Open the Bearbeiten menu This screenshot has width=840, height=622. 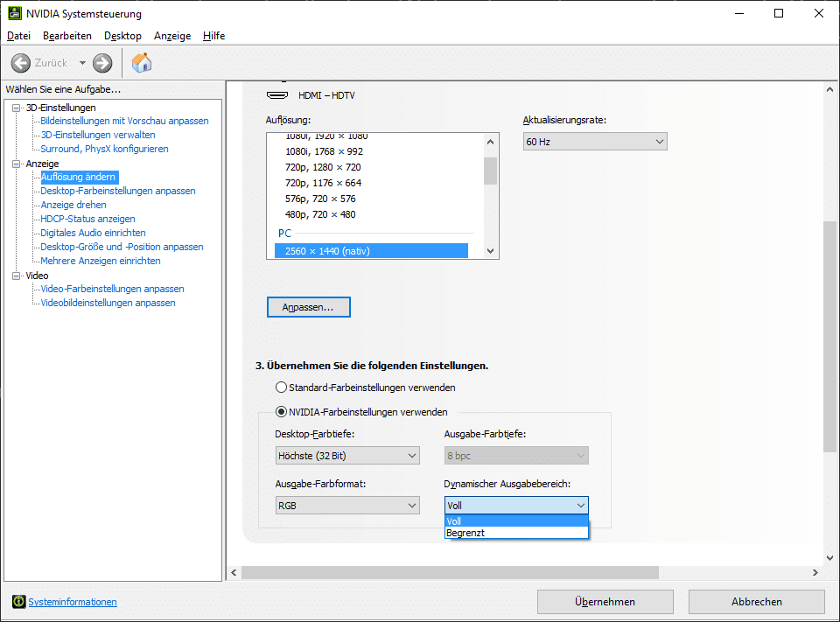[67, 36]
